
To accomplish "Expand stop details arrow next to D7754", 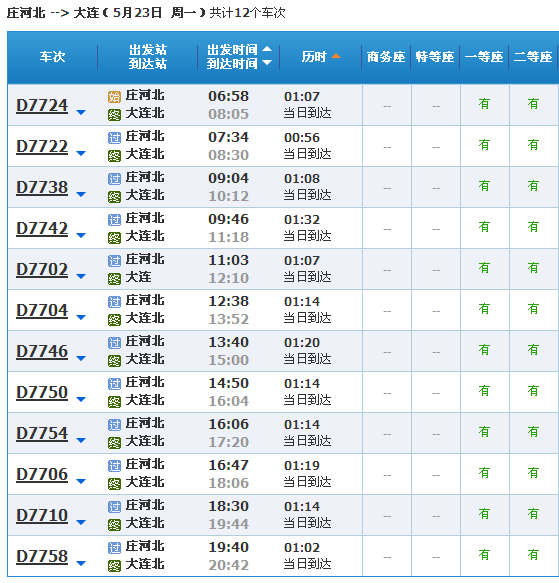I will (x=81, y=440).
